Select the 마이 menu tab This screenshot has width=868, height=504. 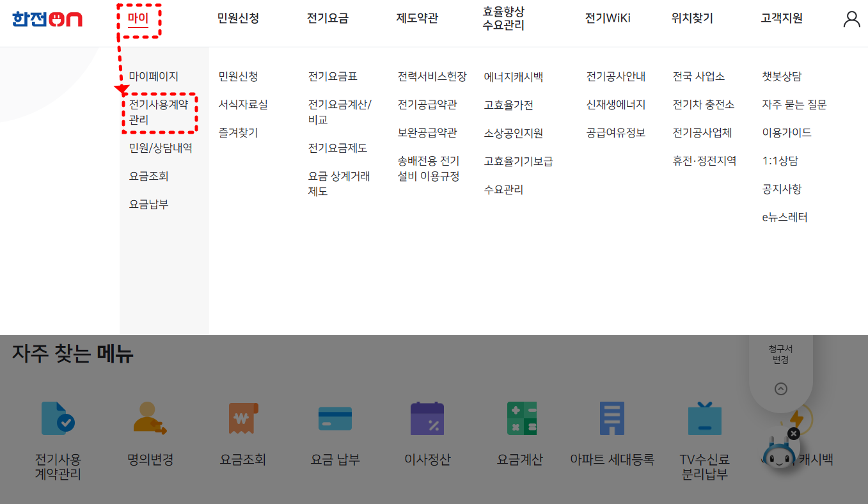pyautogui.click(x=138, y=18)
